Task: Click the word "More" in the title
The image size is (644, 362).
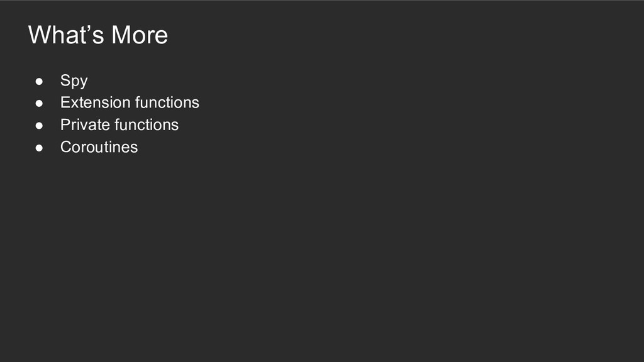Action: pos(140,35)
